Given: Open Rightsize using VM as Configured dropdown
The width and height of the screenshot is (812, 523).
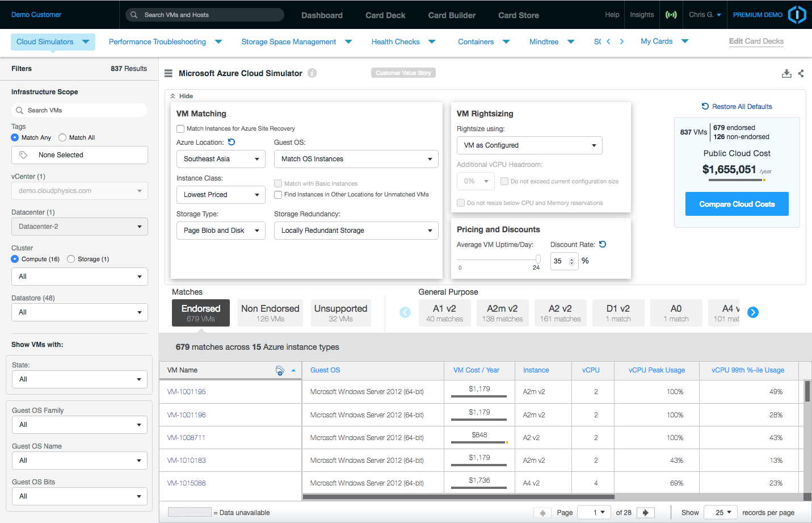Looking at the screenshot, I should (529, 145).
